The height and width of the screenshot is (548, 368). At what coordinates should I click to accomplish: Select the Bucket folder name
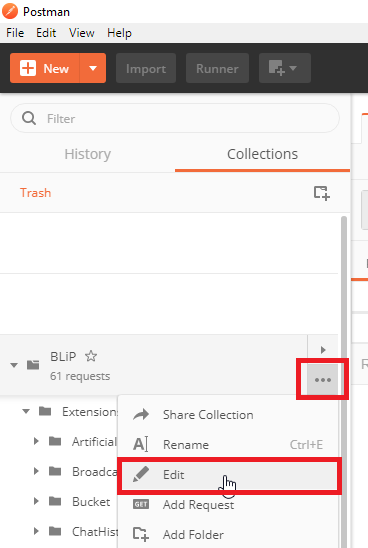coord(91,502)
